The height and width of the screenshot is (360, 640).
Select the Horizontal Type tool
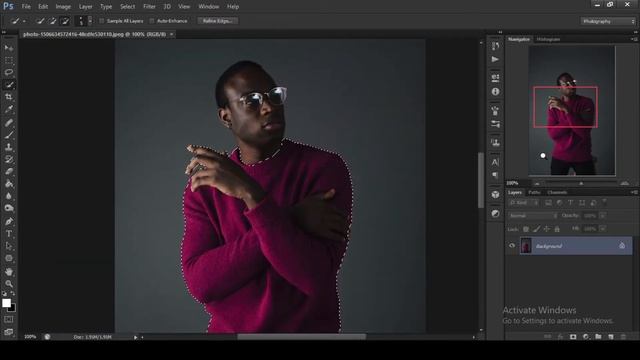pyautogui.click(x=9, y=234)
